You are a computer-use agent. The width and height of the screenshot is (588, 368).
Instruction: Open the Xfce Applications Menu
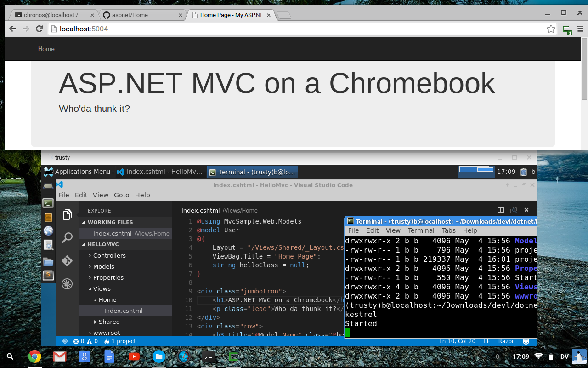tap(77, 172)
